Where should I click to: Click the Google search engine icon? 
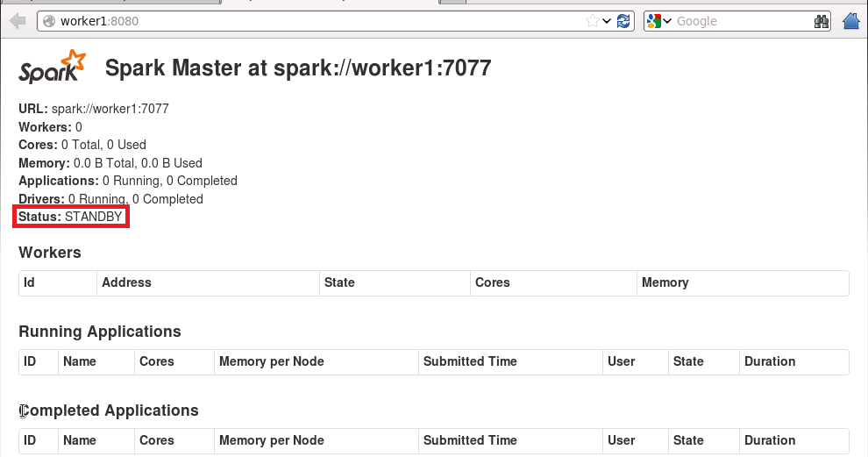point(654,21)
